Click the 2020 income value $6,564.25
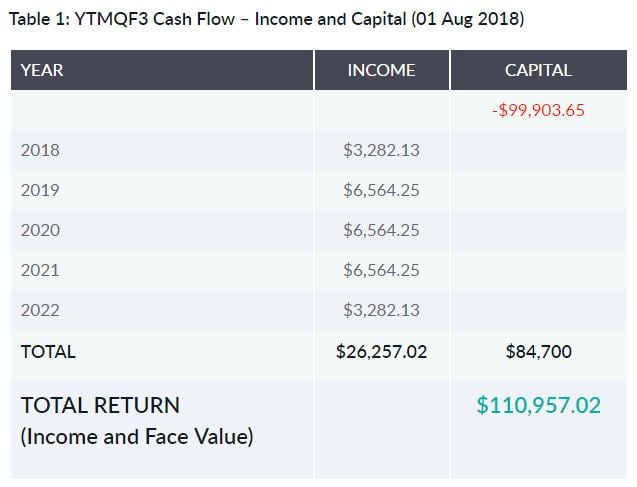 381,230
